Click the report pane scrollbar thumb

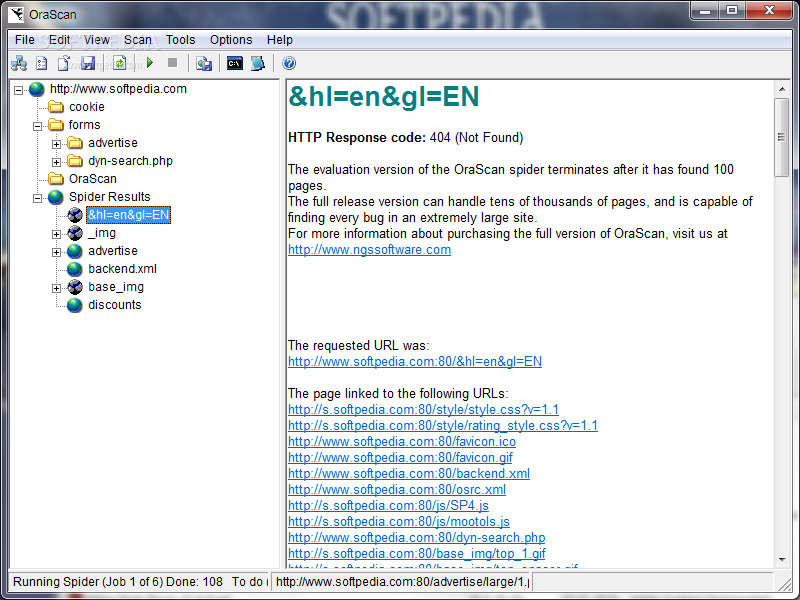pos(781,137)
